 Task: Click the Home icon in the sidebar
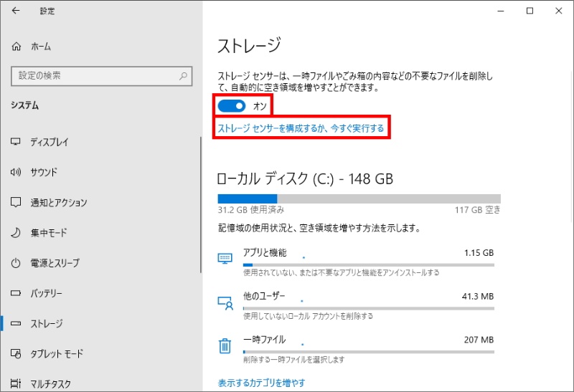pyautogui.click(x=17, y=46)
